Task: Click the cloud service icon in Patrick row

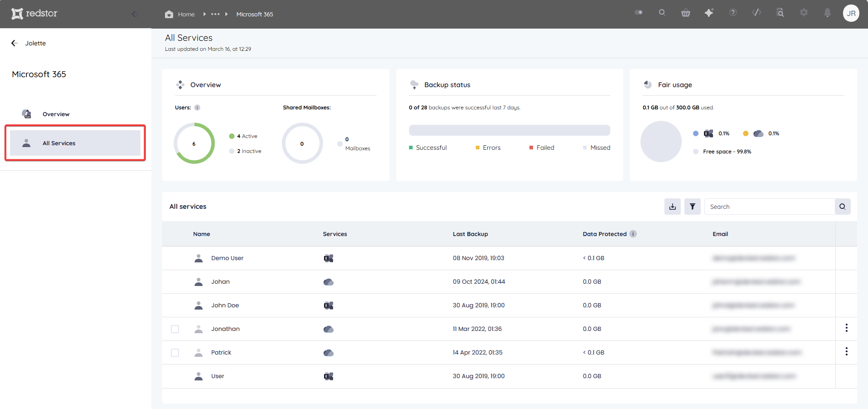Action: 329,353
